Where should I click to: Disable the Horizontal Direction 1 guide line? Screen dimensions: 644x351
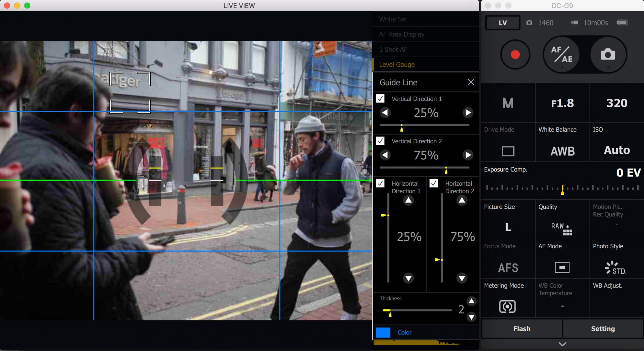[x=380, y=184]
